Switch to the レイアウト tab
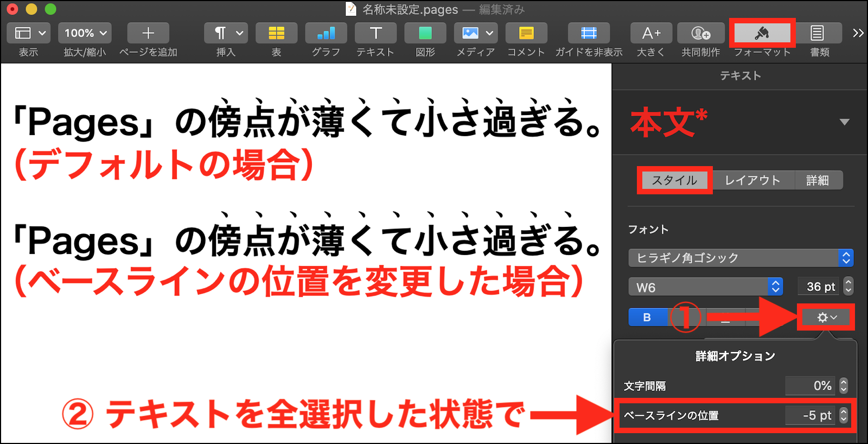 click(752, 180)
